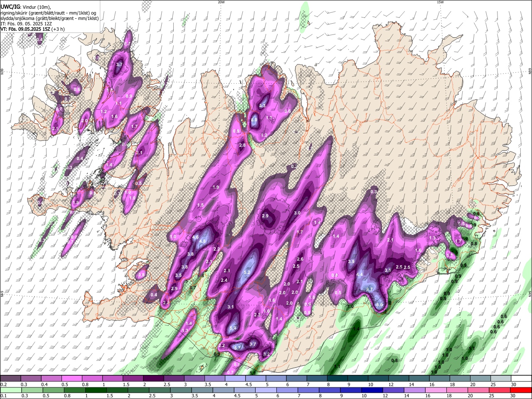Click the 'IT: Fös. 09. 05. 2025 12Z' line
Viewport: 532px width, 399px height.
coord(25,24)
